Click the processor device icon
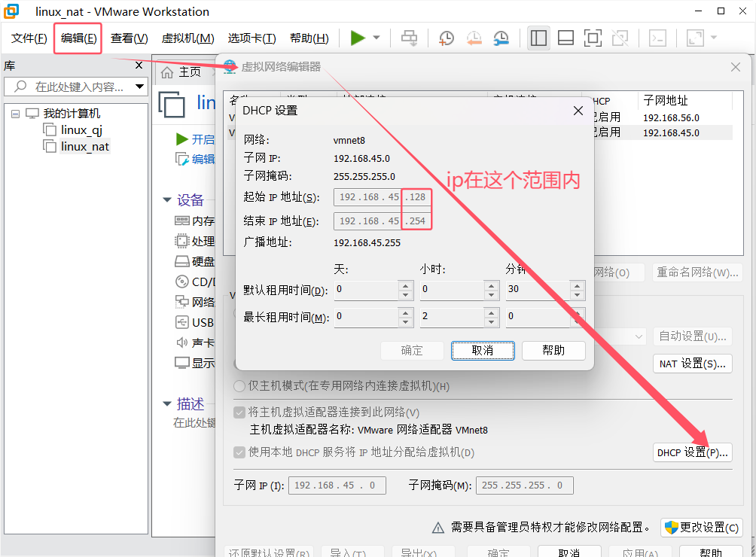This screenshot has width=756, height=557. coord(181,241)
